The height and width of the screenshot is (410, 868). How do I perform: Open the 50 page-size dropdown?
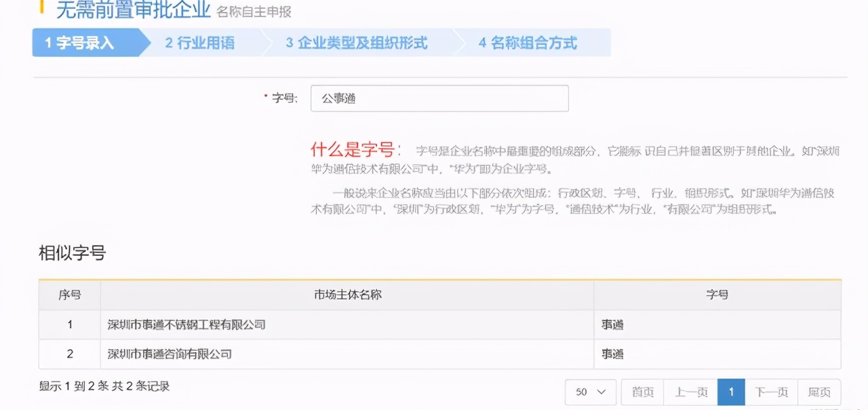pos(590,392)
